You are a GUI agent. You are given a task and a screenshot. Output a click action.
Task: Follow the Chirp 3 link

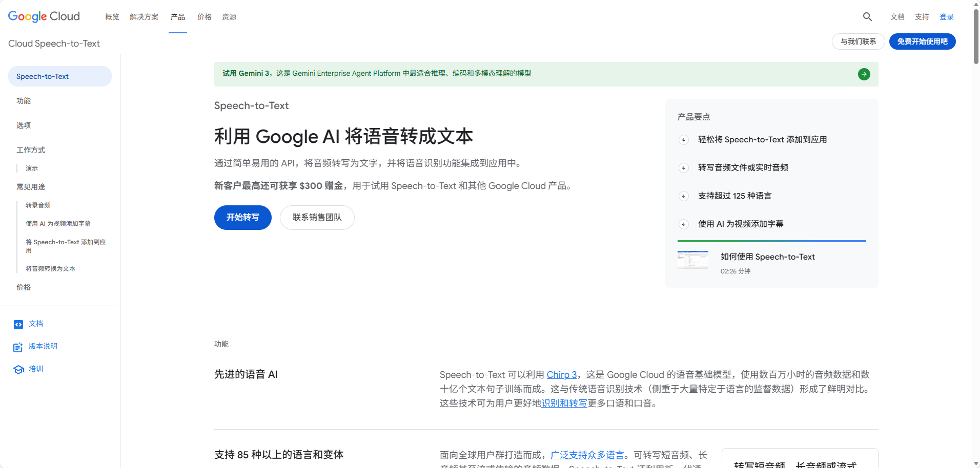pos(562,375)
